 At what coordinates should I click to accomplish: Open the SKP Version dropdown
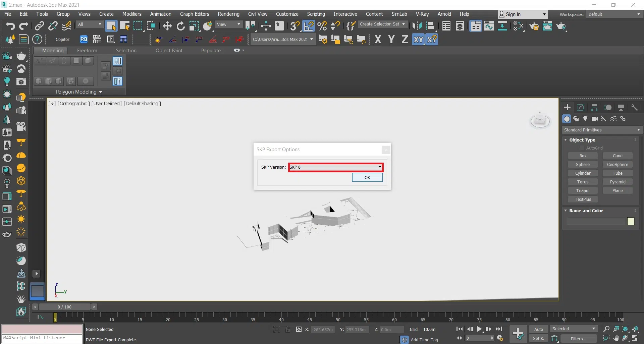pos(379,167)
